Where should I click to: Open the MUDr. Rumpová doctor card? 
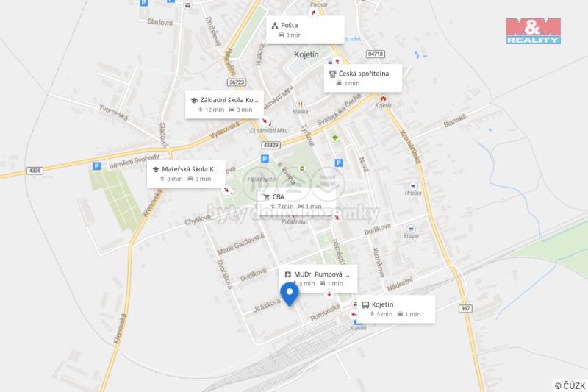coord(318,279)
